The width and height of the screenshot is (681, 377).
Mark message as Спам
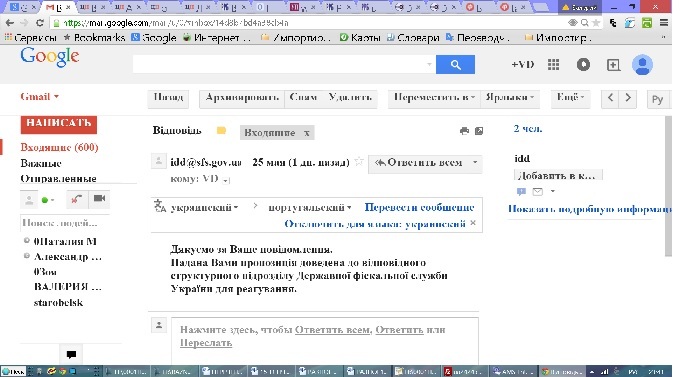click(x=303, y=97)
